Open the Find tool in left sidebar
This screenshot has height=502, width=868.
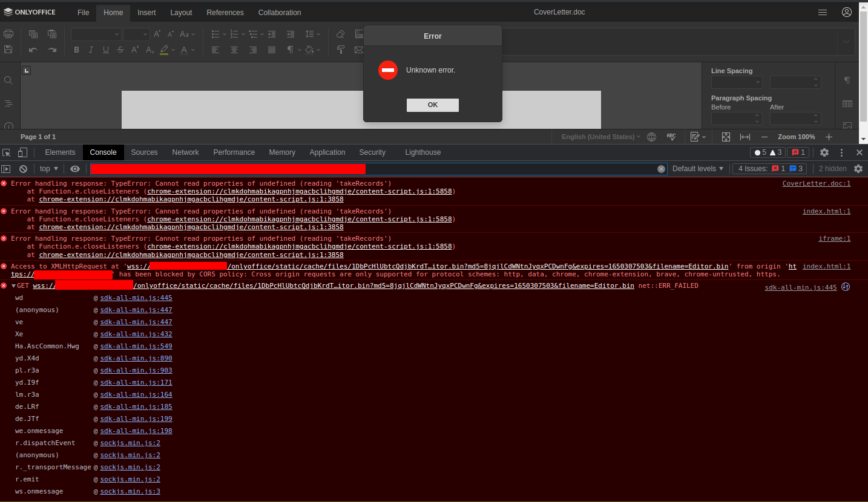point(8,80)
